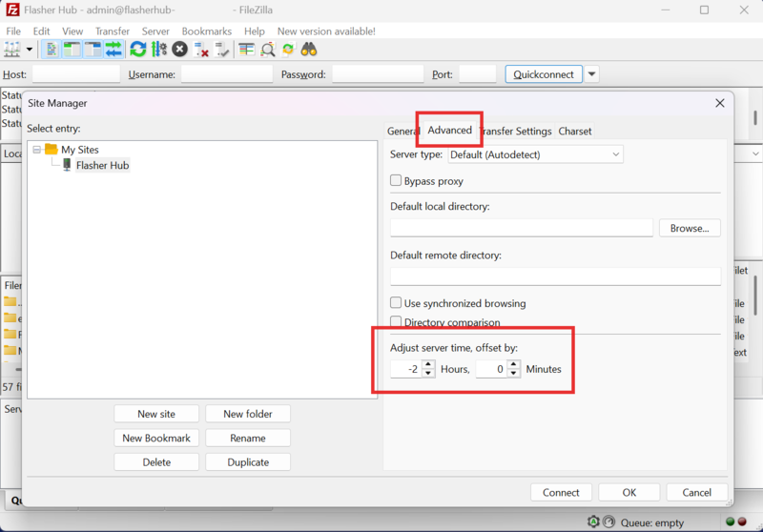
Task: Collapse the My Sites folder
Action: pyautogui.click(x=37, y=150)
